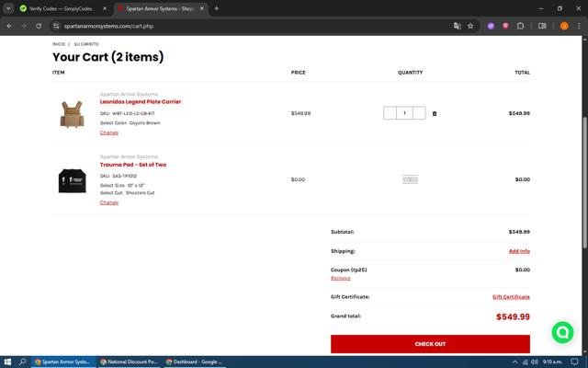Increase plate carrier quantity by one
This screenshot has width=588, height=368.
pos(419,113)
